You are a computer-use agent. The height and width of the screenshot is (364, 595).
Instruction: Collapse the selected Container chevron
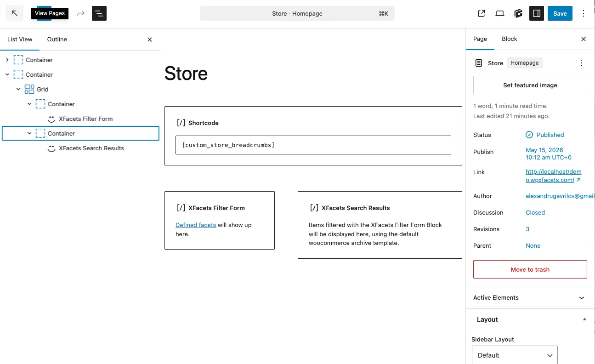point(29,133)
